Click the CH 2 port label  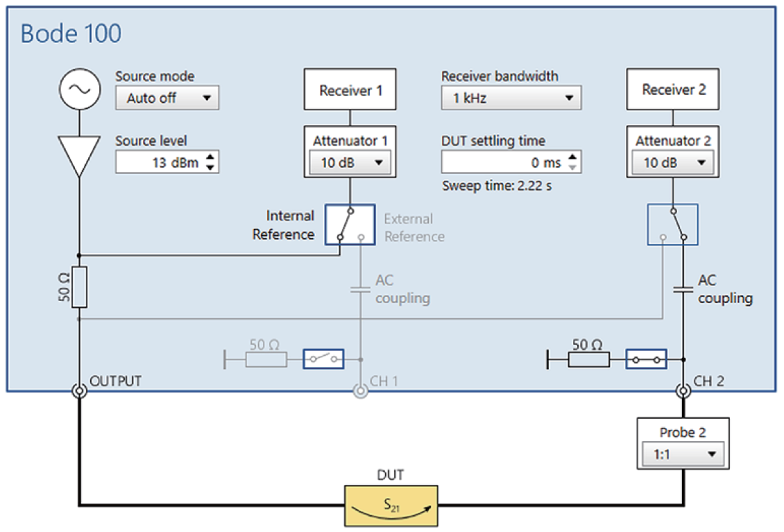(x=708, y=381)
